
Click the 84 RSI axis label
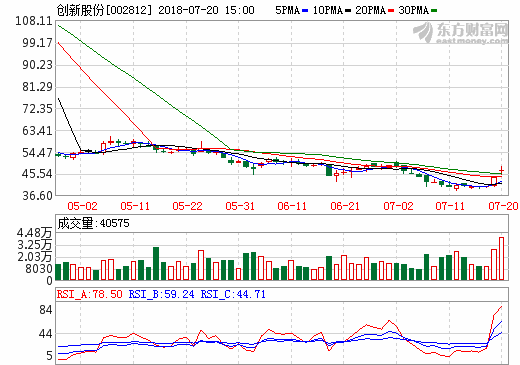(x=46, y=310)
